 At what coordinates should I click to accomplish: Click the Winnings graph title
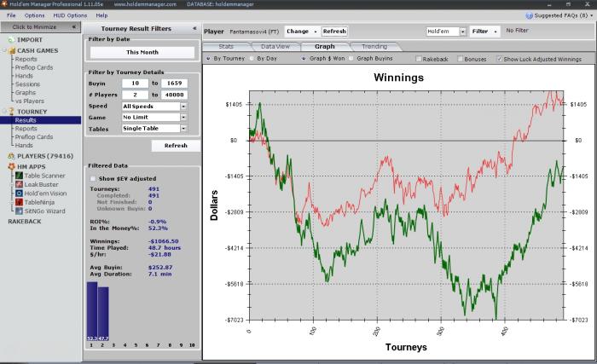coord(398,78)
